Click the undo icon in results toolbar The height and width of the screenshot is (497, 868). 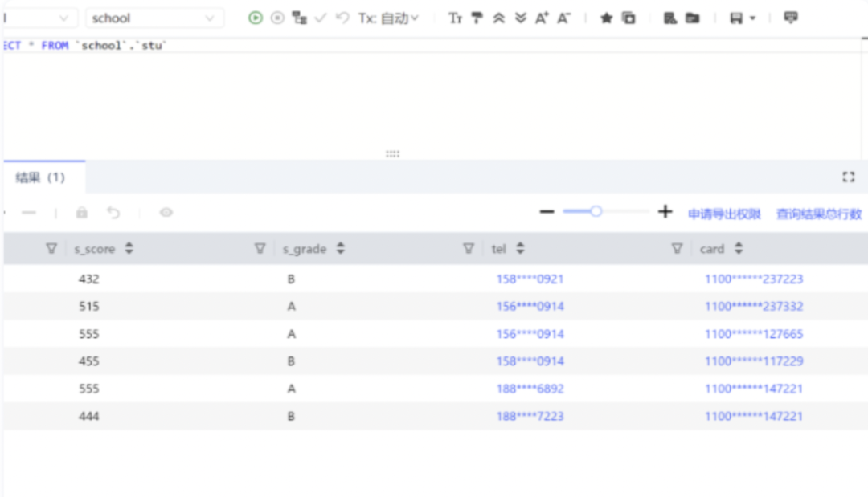(113, 212)
